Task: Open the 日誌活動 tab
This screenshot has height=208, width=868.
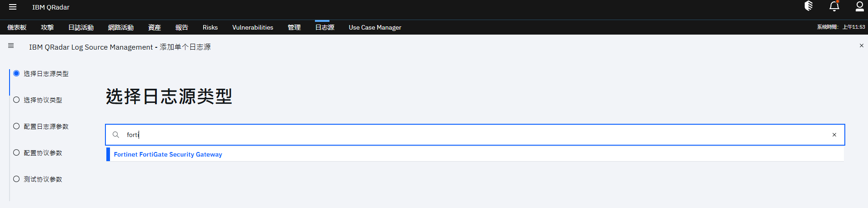Action: tap(81, 27)
